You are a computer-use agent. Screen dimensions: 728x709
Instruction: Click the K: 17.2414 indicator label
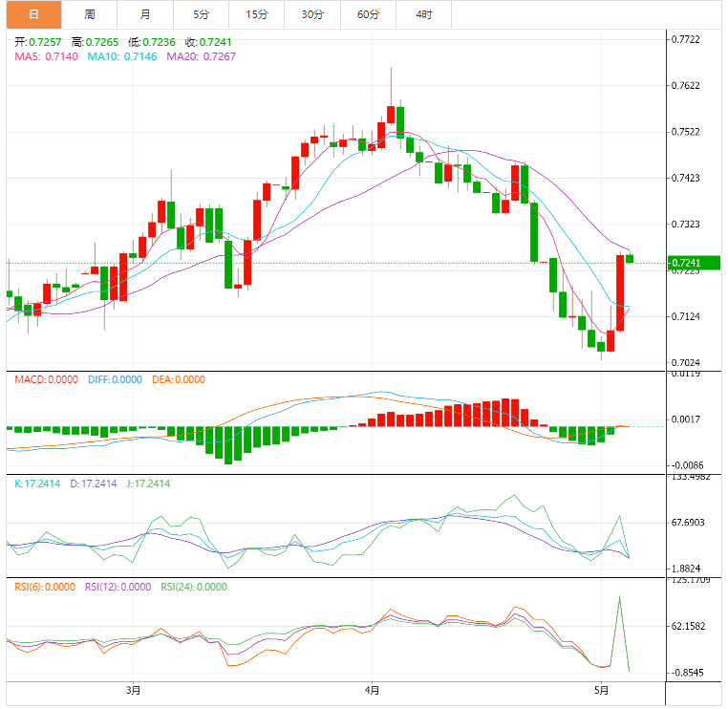coord(37,484)
